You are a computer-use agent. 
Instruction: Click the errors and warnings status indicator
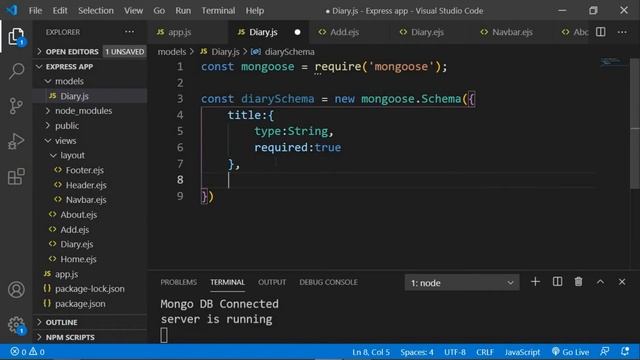pos(27,352)
